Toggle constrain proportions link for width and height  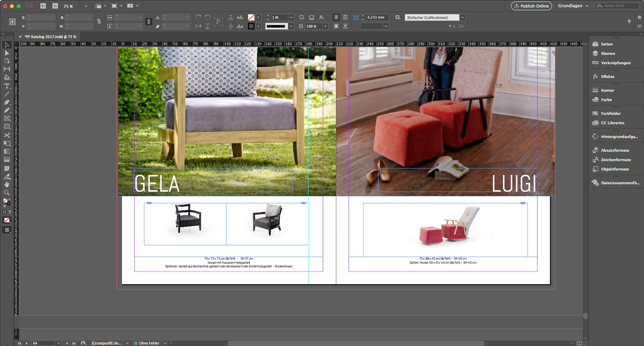(99, 21)
